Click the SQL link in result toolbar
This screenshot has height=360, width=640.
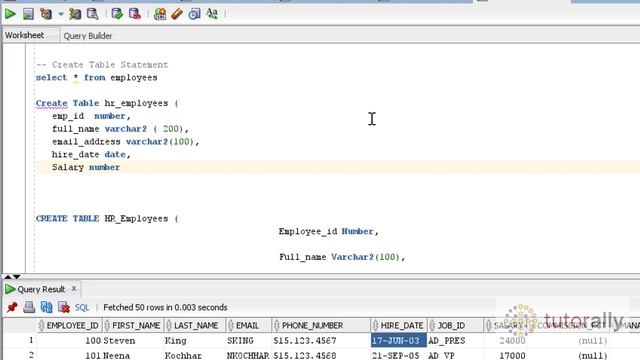tap(82, 308)
